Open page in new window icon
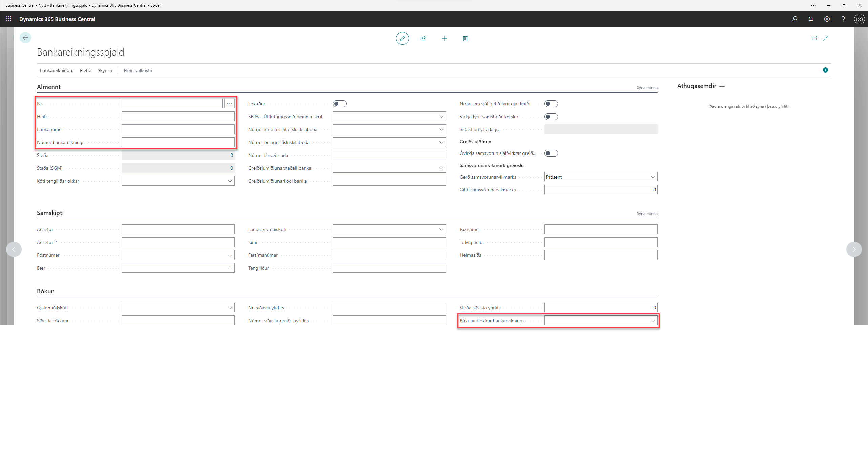The height and width of the screenshot is (472, 868). coord(814,38)
